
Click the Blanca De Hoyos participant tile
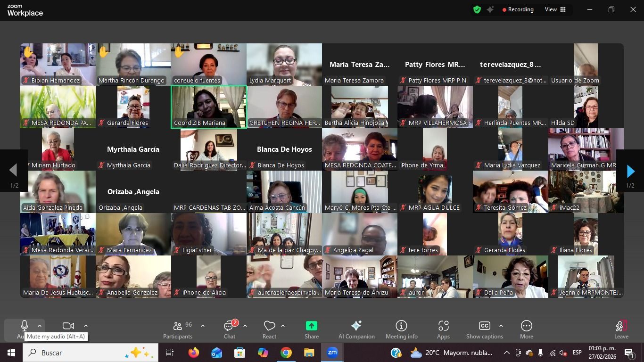pyautogui.click(x=284, y=149)
